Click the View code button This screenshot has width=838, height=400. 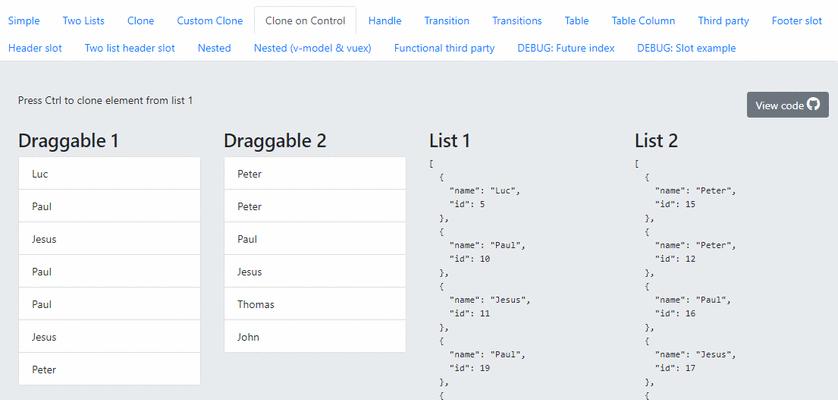788,105
